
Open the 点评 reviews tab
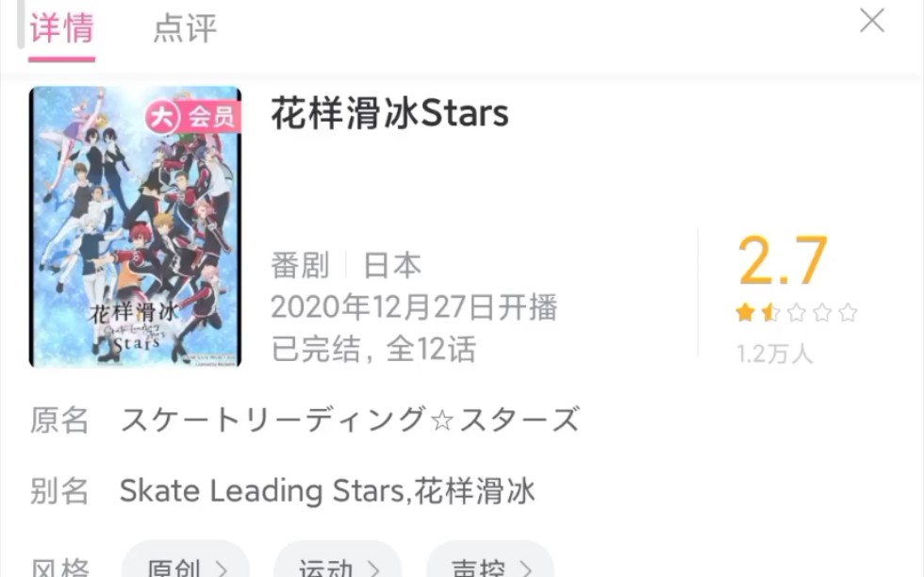185,28
